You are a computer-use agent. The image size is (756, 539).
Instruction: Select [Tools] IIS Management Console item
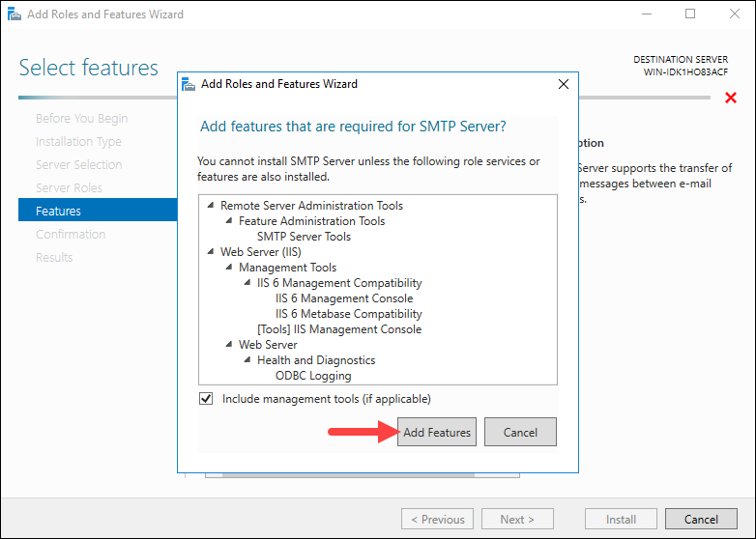coord(339,329)
